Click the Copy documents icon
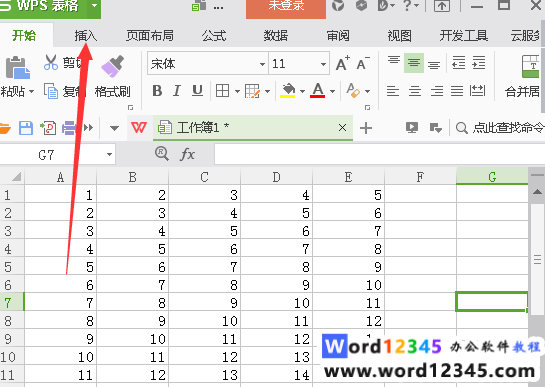The image size is (545, 387). tap(51, 91)
